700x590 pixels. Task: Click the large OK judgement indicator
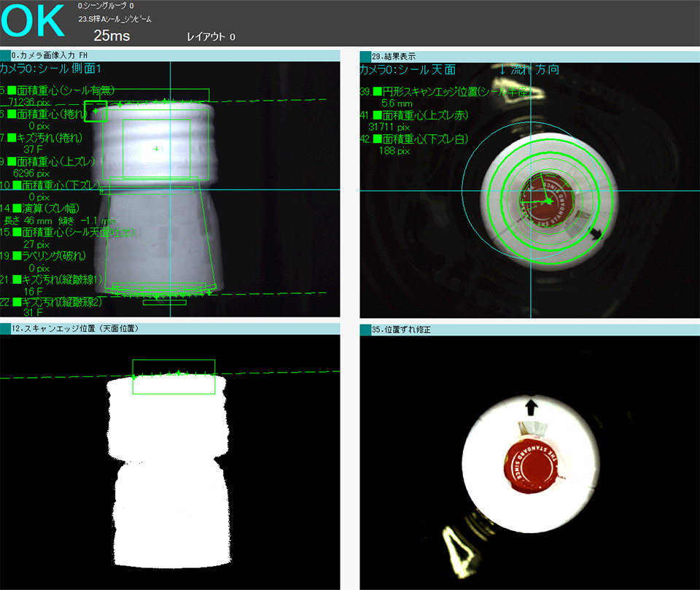click(x=34, y=22)
